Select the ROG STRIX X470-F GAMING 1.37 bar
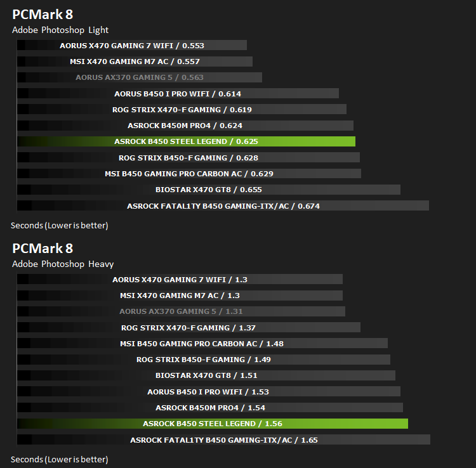 (x=188, y=328)
